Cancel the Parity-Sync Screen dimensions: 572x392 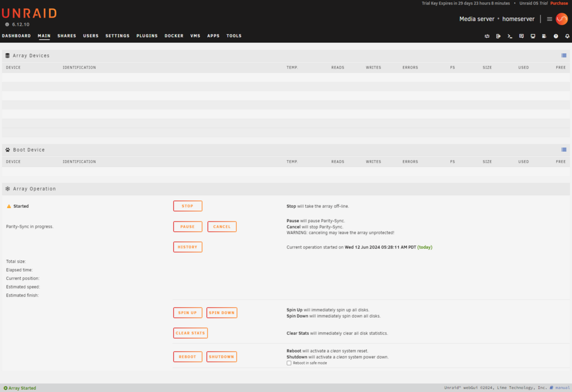pyautogui.click(x=222, y=227)
